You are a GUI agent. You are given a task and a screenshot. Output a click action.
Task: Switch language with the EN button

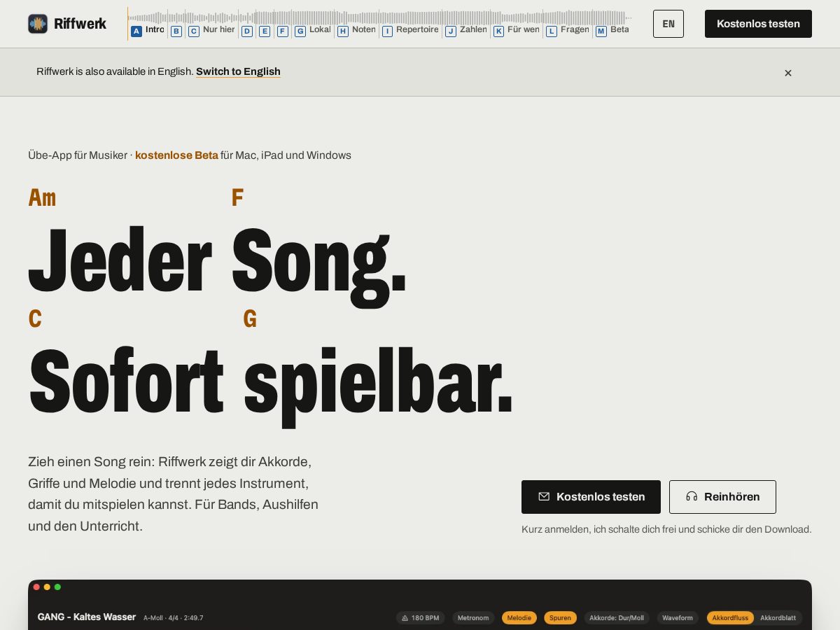pyautogui.click(x=668, y=24)
